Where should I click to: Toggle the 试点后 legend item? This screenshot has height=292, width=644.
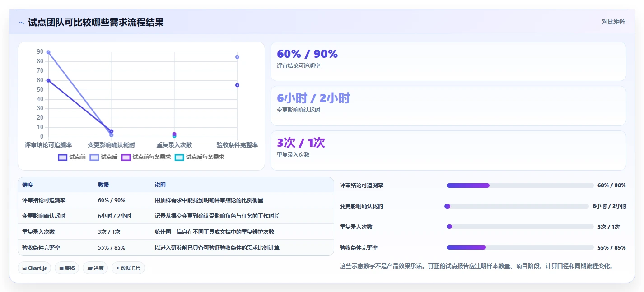point(103,157)
